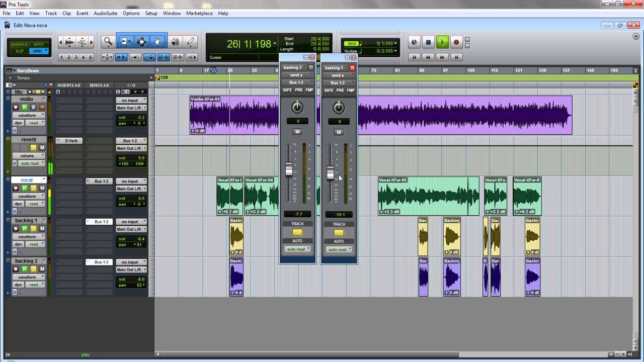Record-enable the violão track
Viewport: 644px width, 362px height.
pos(16,107)
